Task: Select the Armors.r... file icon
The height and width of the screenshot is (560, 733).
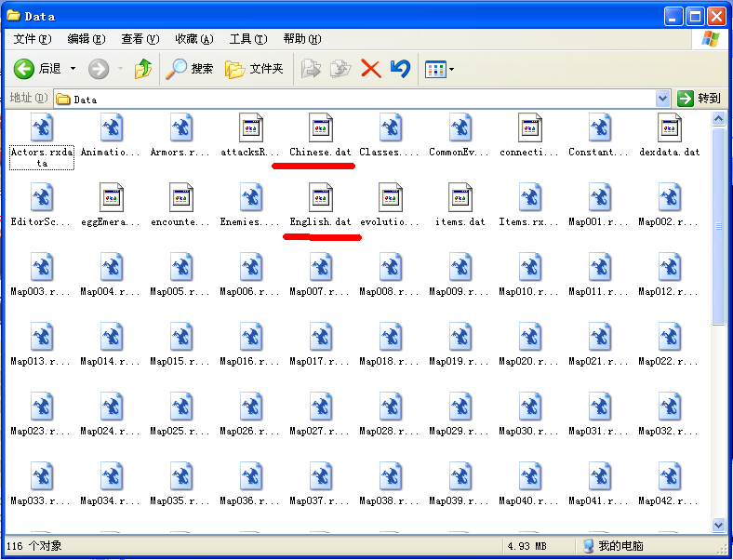Action: (180, 127)
